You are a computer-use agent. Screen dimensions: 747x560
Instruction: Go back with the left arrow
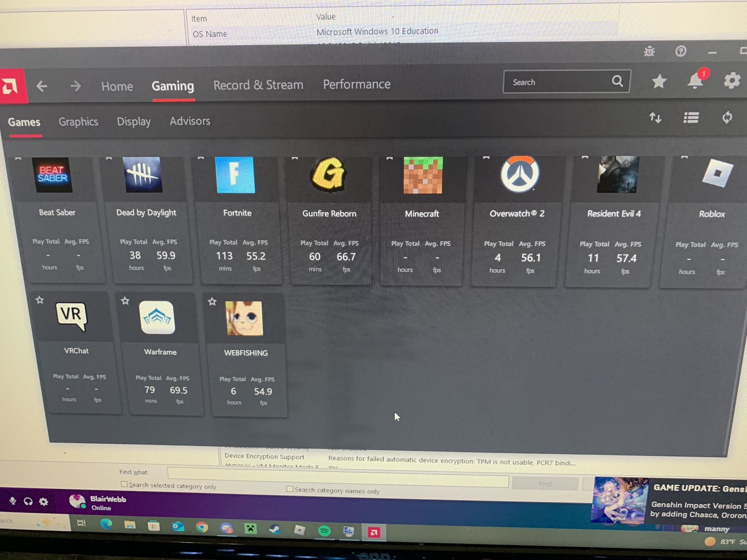click(42, 86)
